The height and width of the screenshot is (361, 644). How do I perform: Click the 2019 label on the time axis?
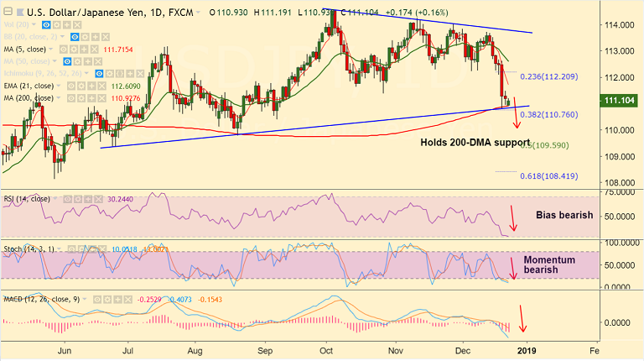[527, 351]
